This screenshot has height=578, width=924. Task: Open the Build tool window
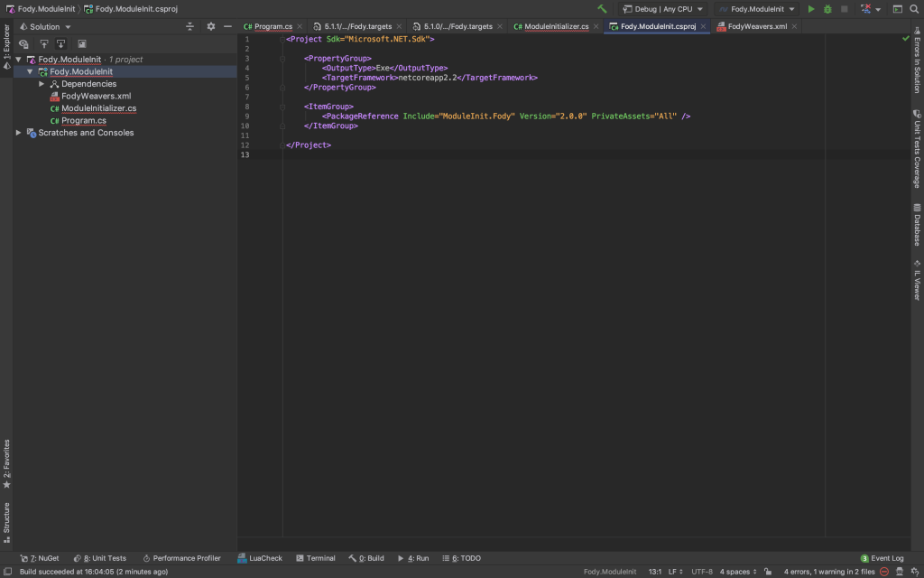click(x=366, y=558)
